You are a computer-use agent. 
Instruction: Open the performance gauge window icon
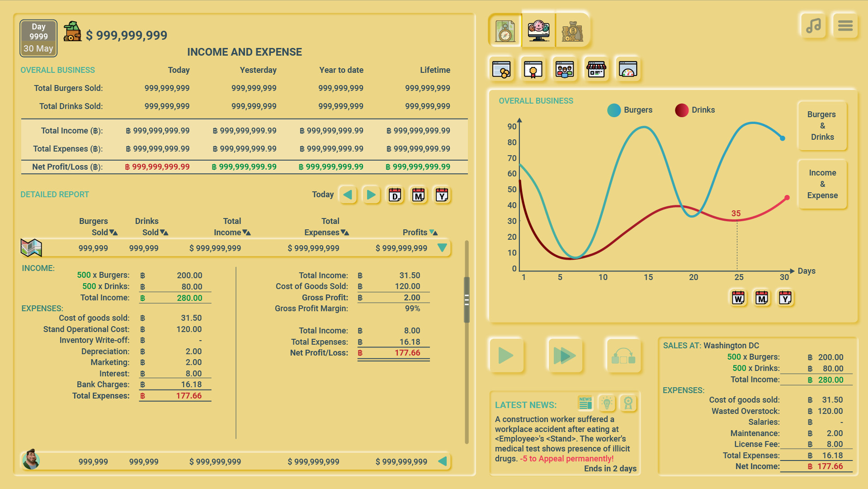point(628,70)
